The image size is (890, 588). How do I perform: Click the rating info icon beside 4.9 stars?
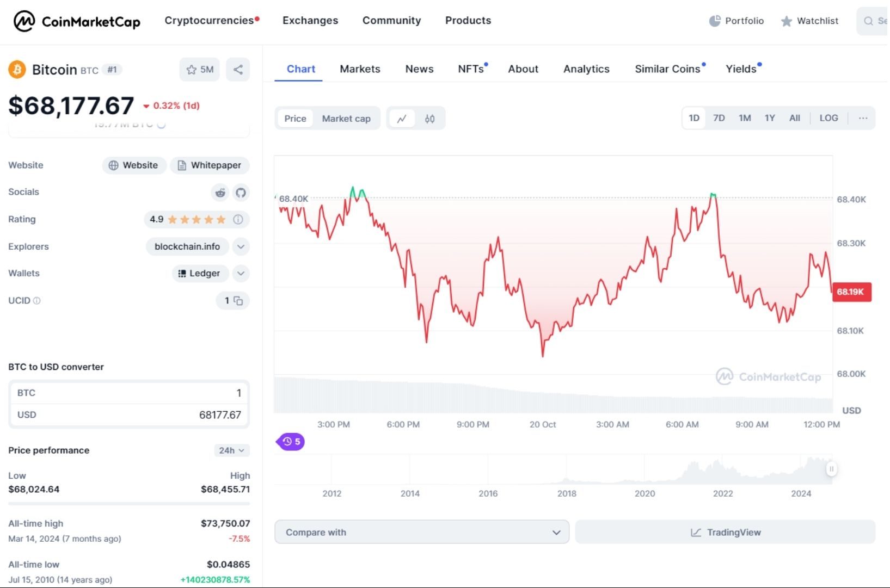(238, 219)
